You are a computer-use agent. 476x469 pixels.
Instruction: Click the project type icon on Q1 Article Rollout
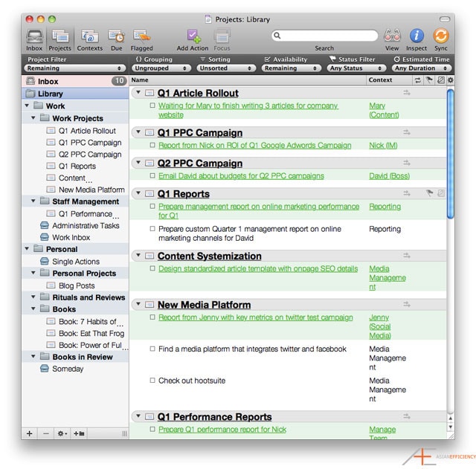[149, 93]
